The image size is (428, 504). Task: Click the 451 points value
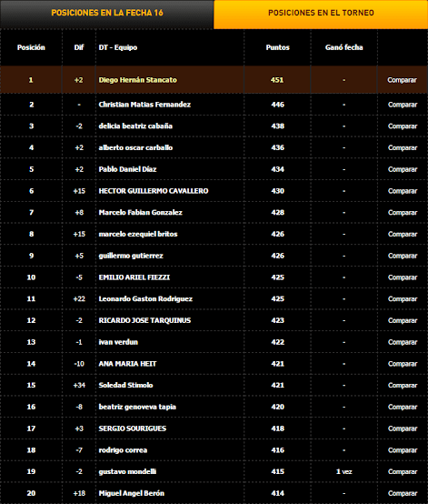coord(277,80)
